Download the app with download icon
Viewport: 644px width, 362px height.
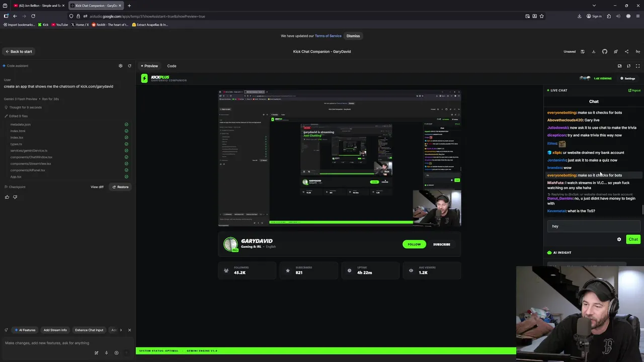tap(594, 51)
